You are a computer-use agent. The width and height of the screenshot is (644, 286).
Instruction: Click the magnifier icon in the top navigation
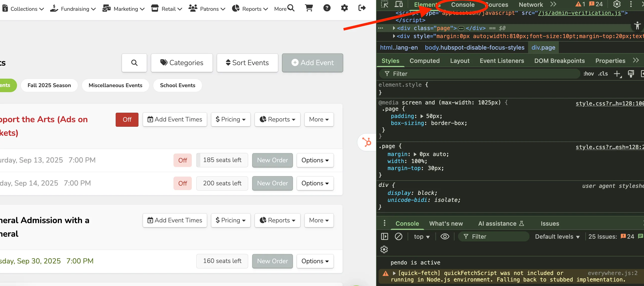[291, 8]
